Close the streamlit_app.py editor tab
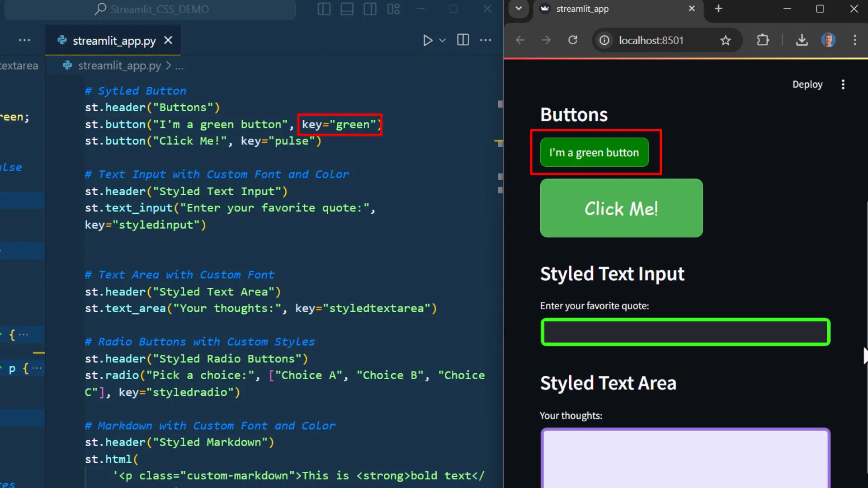Screen dimensions: 868x488 (x=168, y=41)
